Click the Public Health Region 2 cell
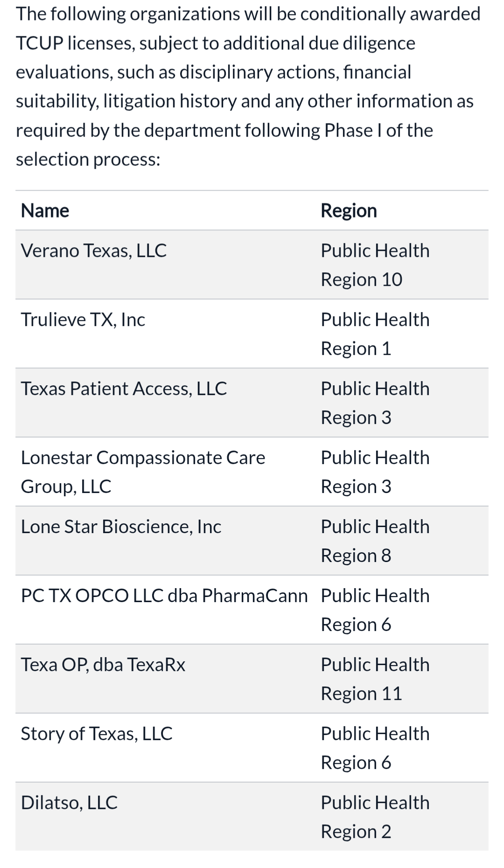 click(x=375, y=817)
